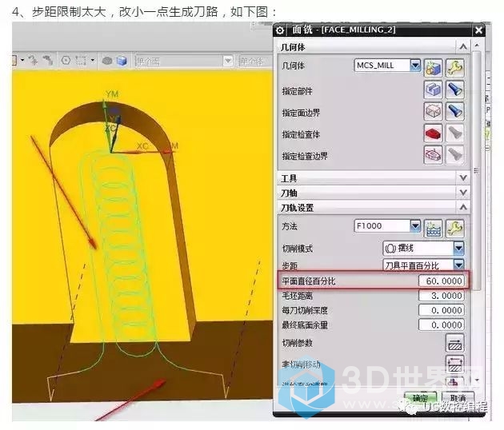The image size is (504, 430).
Task: Click the 平面直径百分比 value field 60.0000
Action: [x=442, y=281]
